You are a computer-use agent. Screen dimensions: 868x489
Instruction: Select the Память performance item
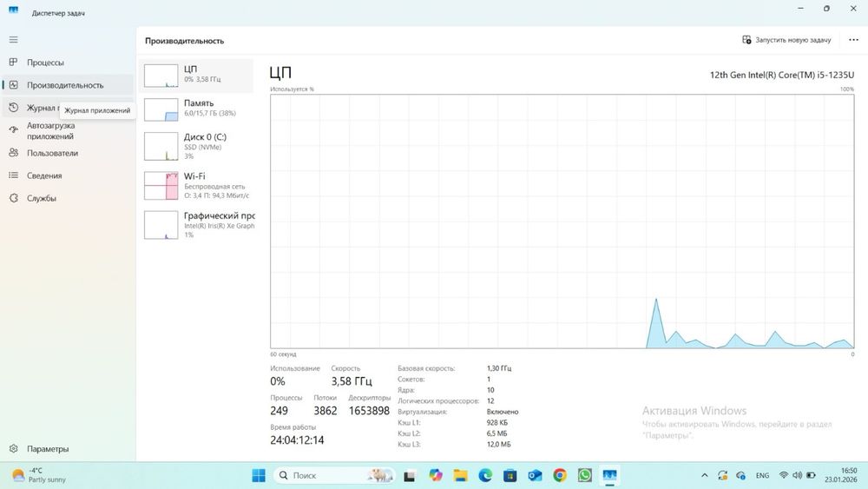point(196,109)
